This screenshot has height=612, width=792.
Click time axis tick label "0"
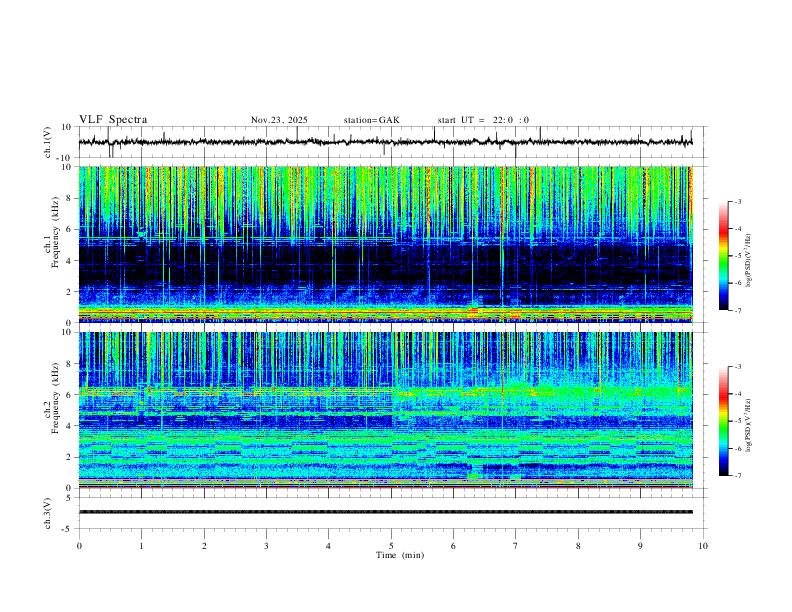coord(79,546)
